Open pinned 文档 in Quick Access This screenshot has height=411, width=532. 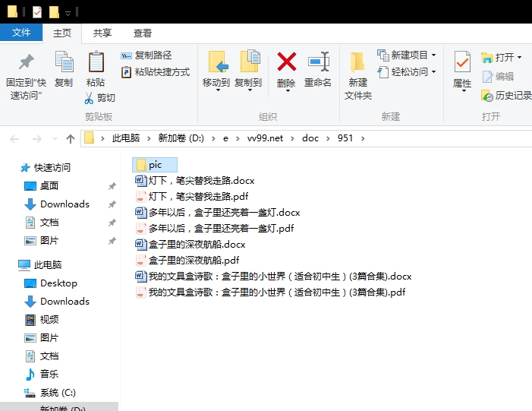click(x=42, y=223)
